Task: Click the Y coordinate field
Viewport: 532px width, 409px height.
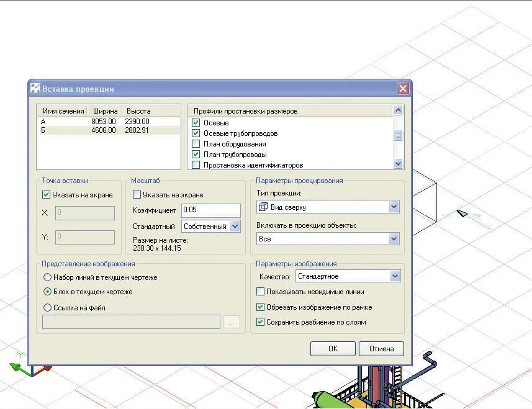Action: 85,237
